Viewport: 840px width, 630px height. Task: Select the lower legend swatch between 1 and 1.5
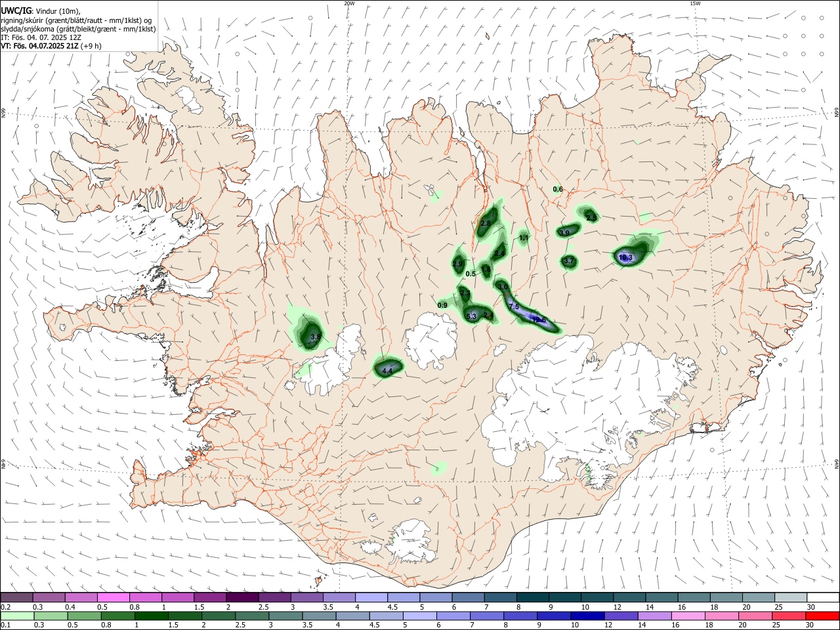[151, 616]
